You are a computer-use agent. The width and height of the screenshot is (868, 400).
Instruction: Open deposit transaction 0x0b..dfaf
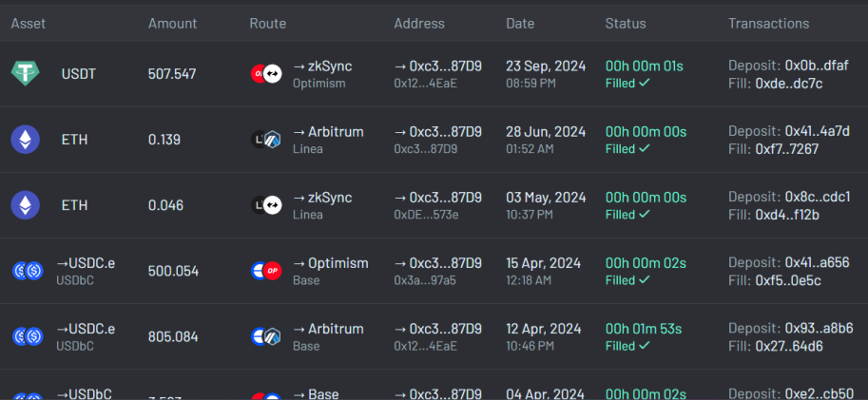tap(817, 66)
